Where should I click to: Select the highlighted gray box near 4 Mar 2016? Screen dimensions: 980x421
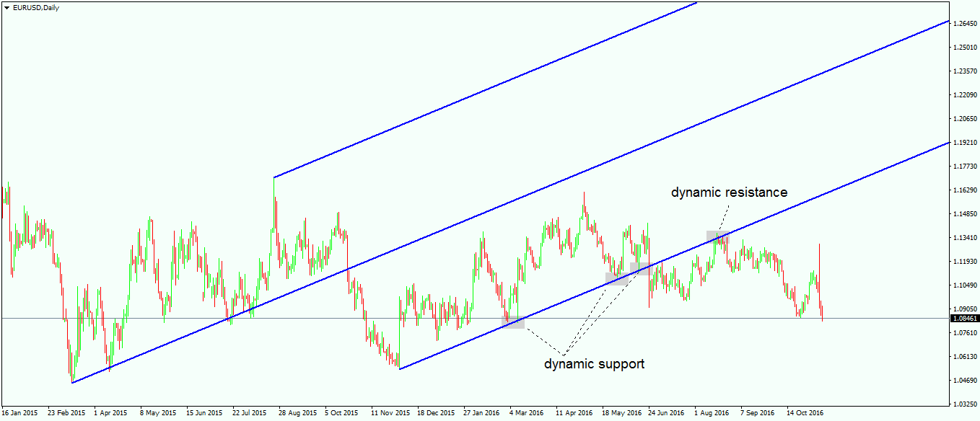pyautogui.click(x=511, y=323)
